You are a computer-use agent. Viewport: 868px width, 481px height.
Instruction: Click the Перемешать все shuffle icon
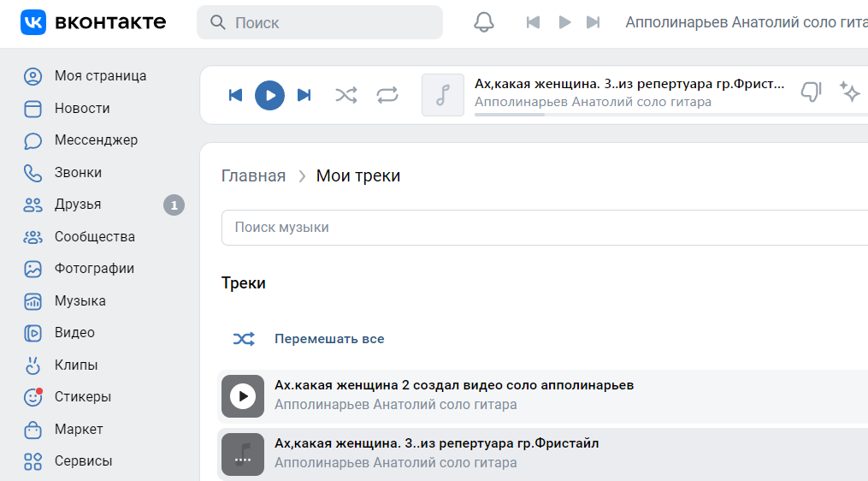tap(244, 339)
